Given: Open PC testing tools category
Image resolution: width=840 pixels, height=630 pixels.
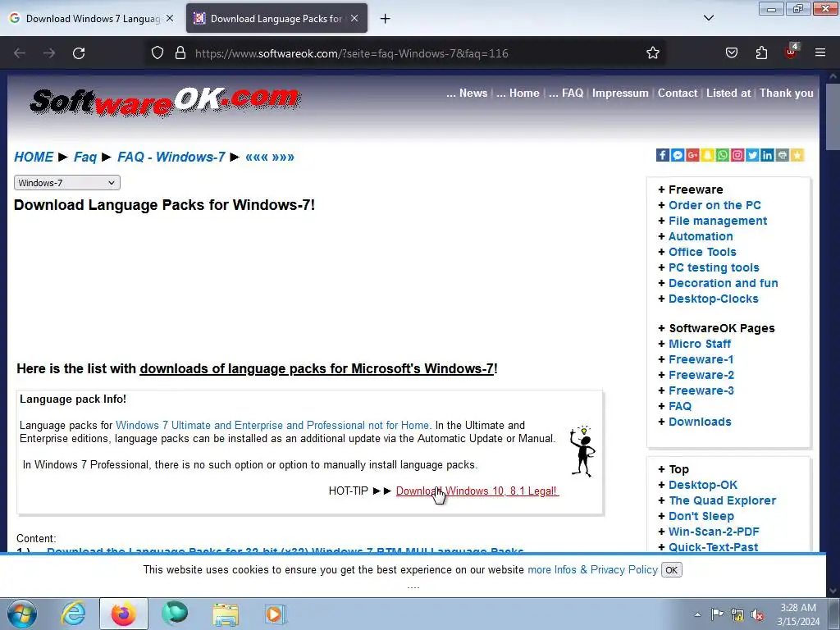Looking at the screenshot, I should (714, 267).
